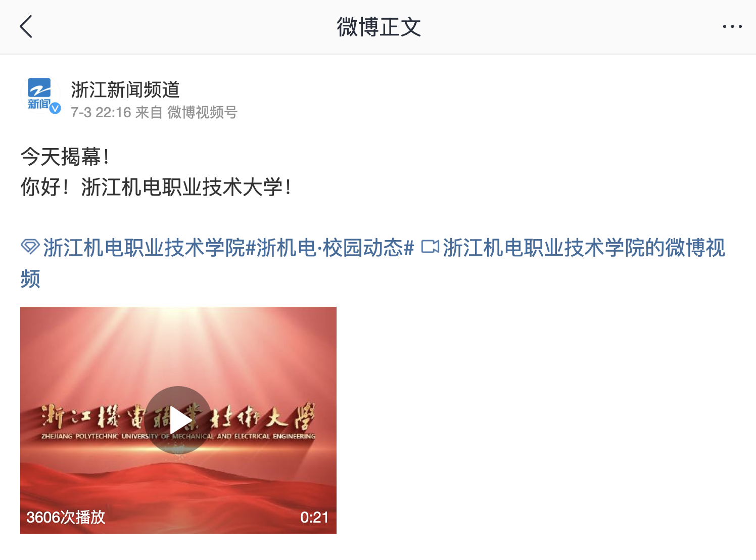The image size is (756, 560).
Task: Click the post text 今天揭幕!
Action: (x=65, y=157)
